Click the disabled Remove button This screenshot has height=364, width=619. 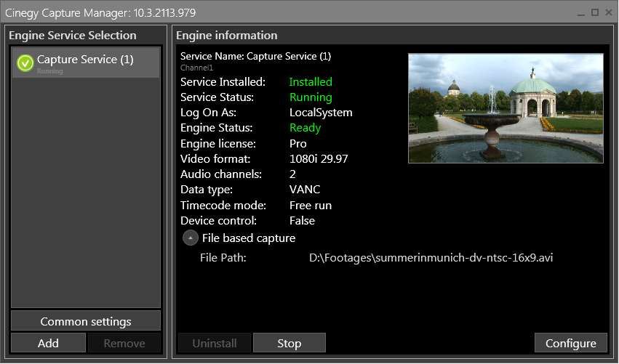point(124,343)
